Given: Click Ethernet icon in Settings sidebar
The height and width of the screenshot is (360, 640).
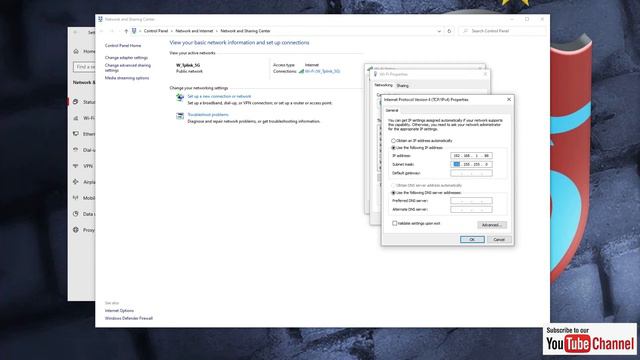Looking at the screenshot, I should 76,134.
